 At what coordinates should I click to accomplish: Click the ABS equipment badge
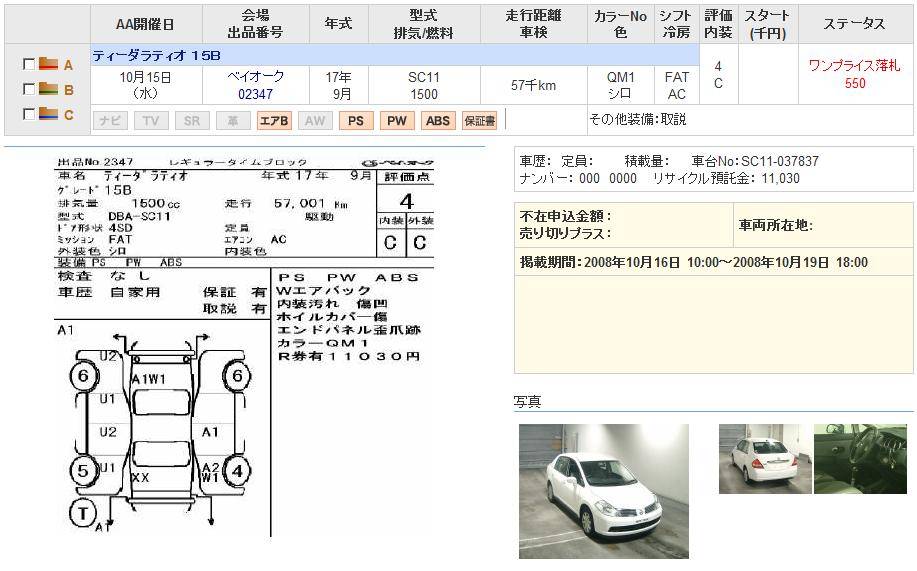437,121
